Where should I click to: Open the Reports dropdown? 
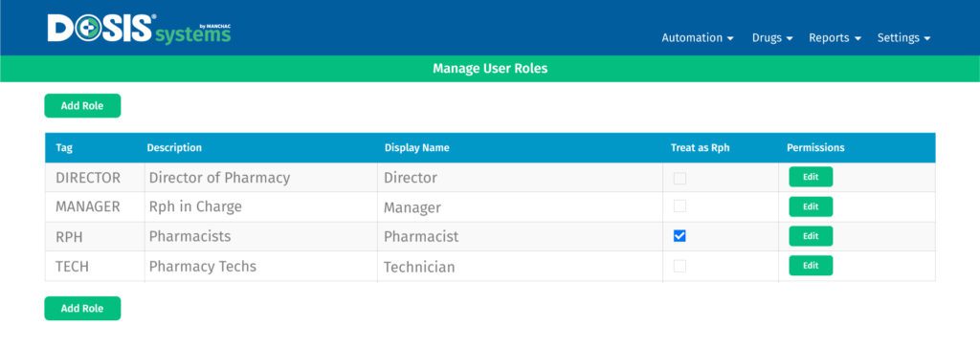835,38
